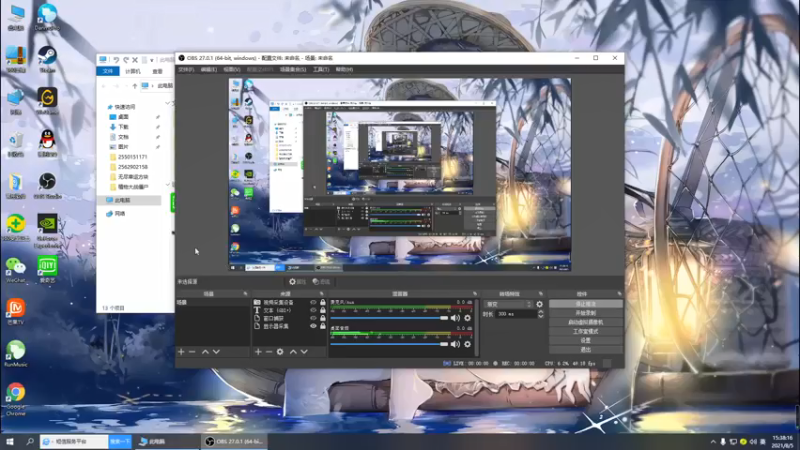The width and height of the screenshot is (800, 450).
Task: Open 桌面音频 audio settings gear
Action: pyautogui.click(x=467, y=344)
